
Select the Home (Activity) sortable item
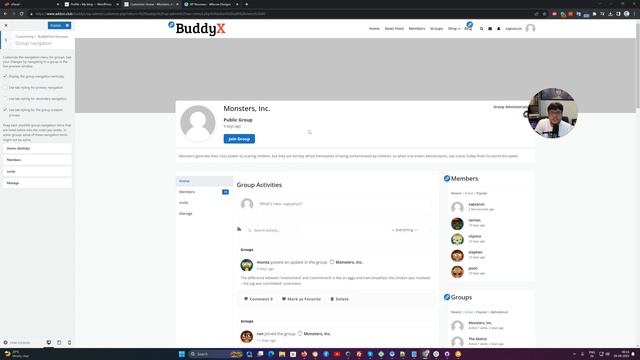point(37,149)
